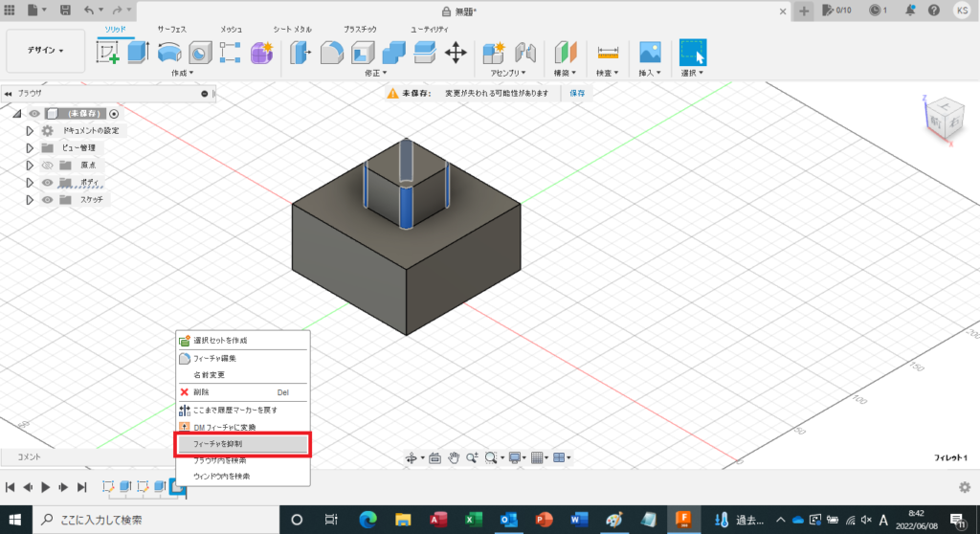Jump to the timeline beginning
This screenshot has width=980, height=534.
click(10, 487)
